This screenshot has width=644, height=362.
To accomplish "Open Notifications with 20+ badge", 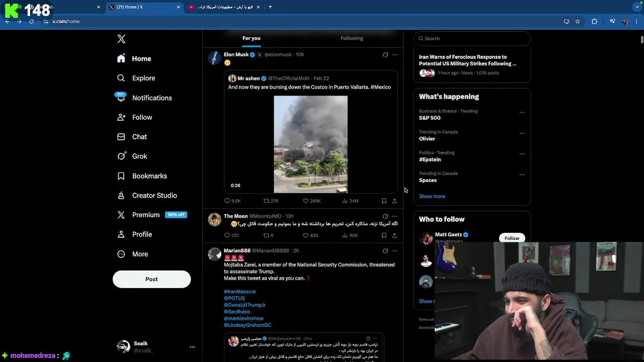I will pos(144,98).
